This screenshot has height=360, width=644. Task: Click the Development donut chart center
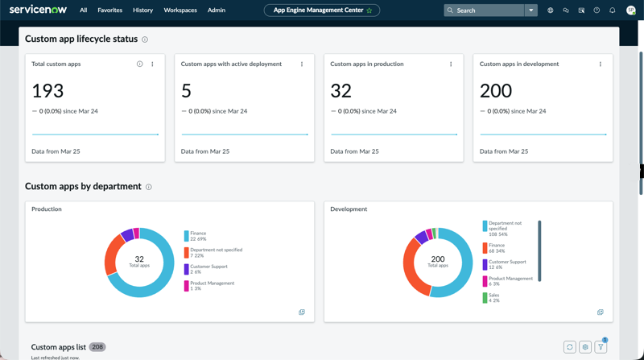click(x=438, y=263)
